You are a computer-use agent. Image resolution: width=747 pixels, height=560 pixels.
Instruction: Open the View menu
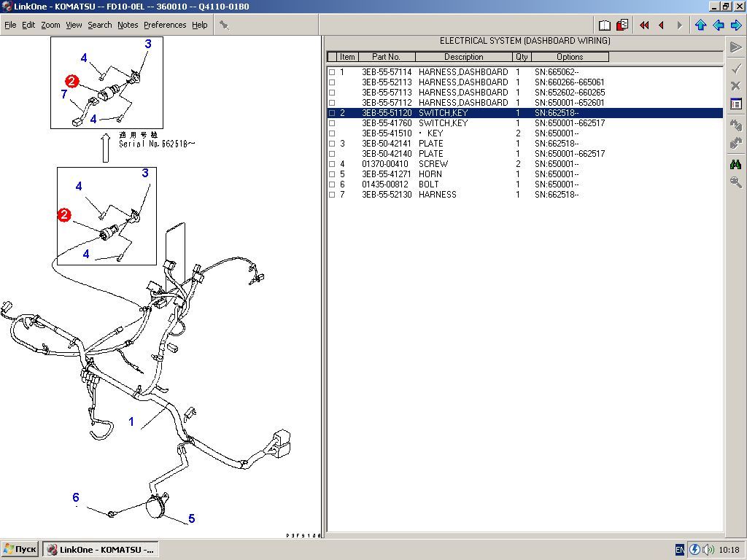[x=74, y=25]
